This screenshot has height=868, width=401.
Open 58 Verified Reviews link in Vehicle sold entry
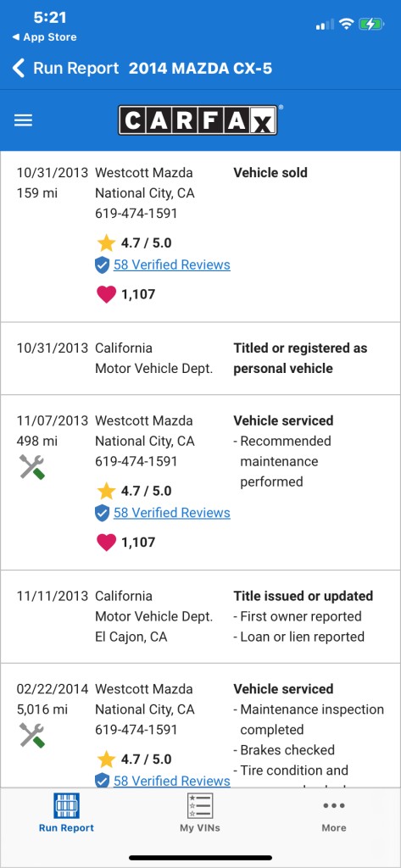(x=172, y=264)
